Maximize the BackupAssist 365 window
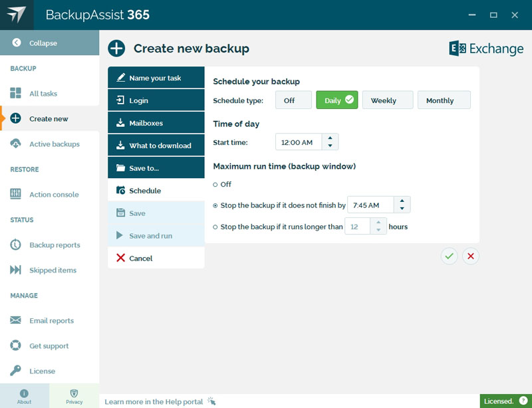This screenshot has height=408, width=532. tap(493, 15)
